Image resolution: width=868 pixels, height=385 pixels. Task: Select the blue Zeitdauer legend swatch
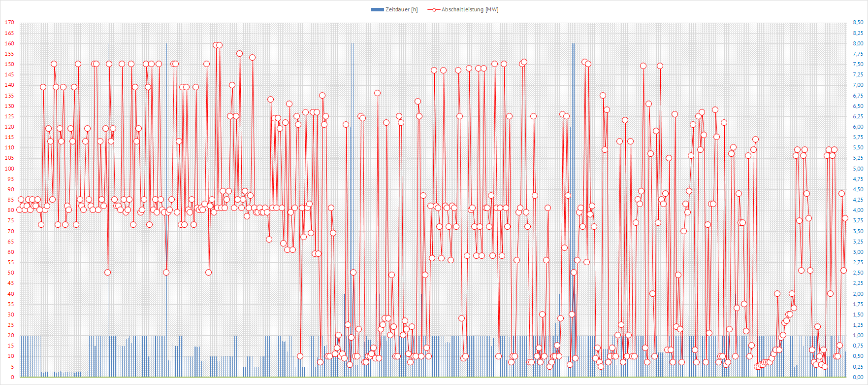point(377,10)
